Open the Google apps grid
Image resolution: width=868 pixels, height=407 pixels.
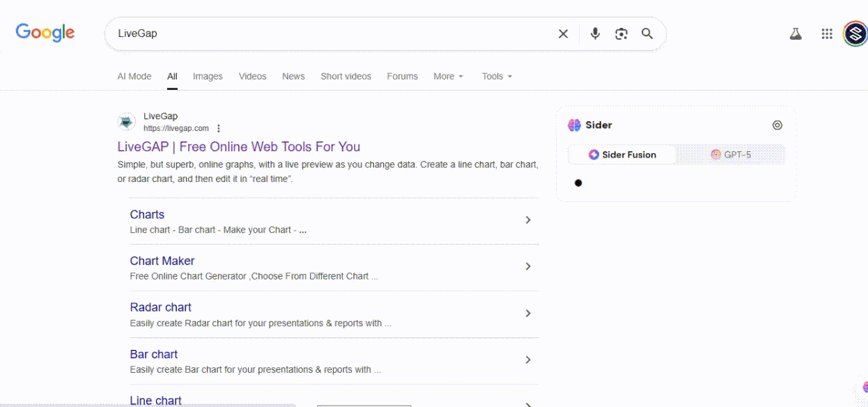coord(827,34)
